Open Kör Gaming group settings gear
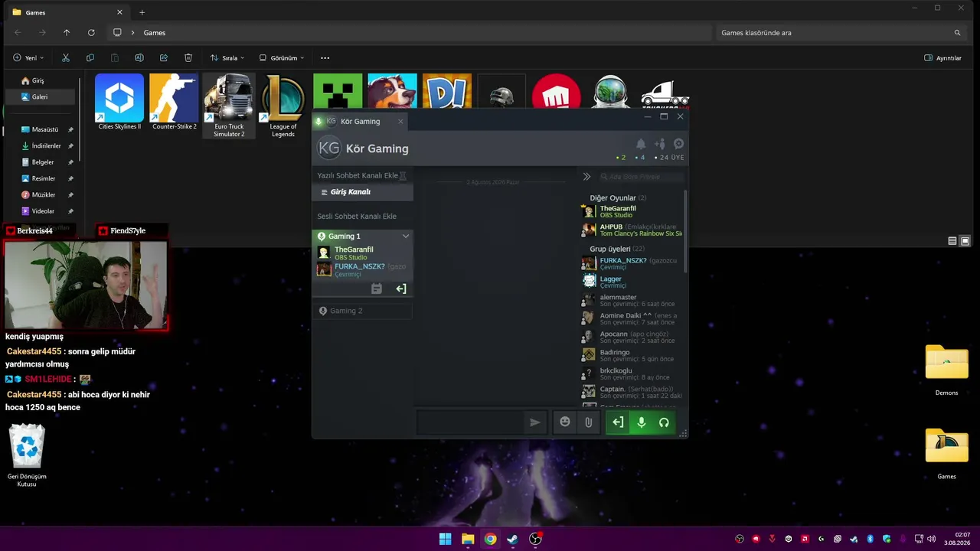The height and width of the screenshot is (551, 980). pyautogui.click(x=678, y=144)
